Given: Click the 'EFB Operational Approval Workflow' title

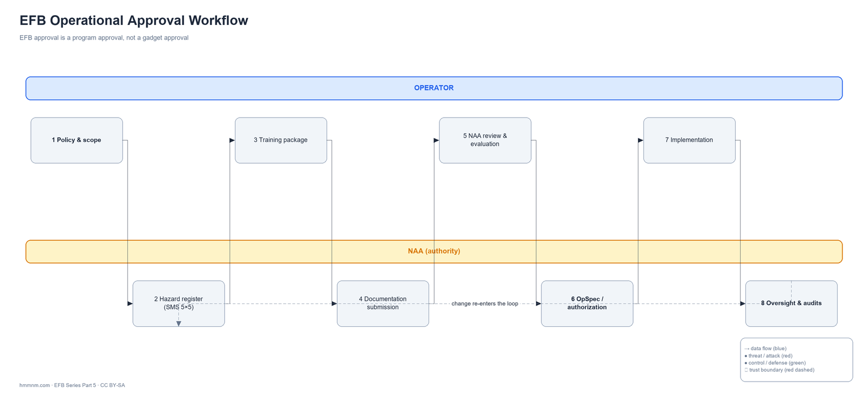Looking at the screenshot, I should pyautogui.click(x=134, y=21).
